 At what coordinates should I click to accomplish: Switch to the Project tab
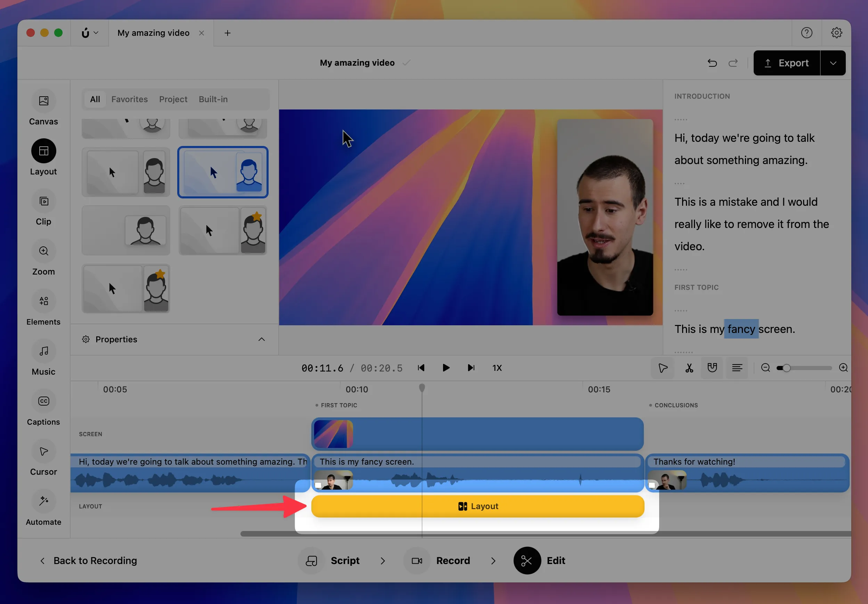(x=173, y=99)
